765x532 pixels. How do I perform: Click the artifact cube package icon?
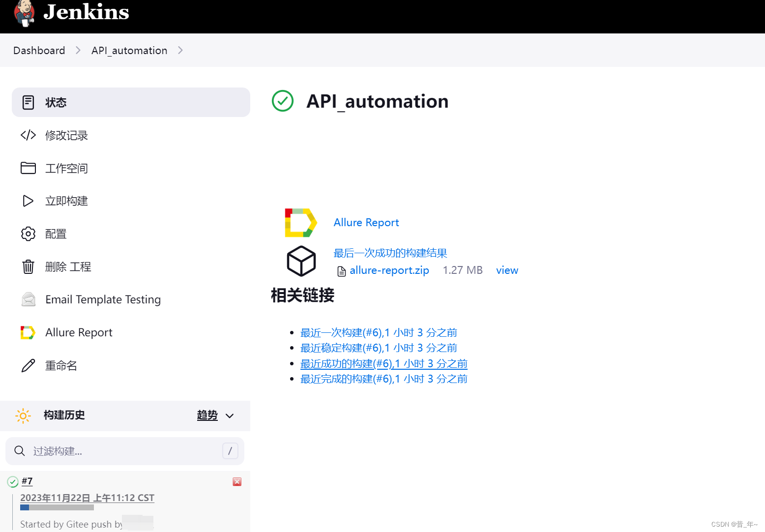click(301, 261)
